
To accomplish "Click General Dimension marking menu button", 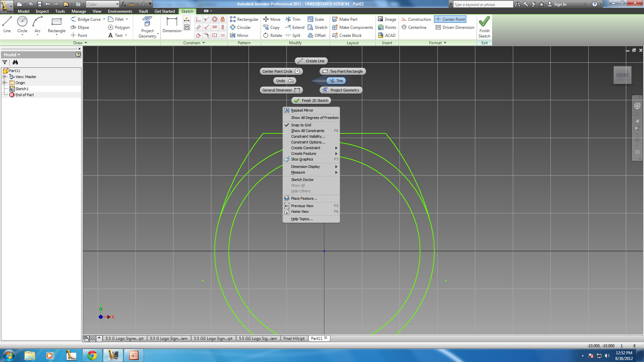I will [281, 90].
